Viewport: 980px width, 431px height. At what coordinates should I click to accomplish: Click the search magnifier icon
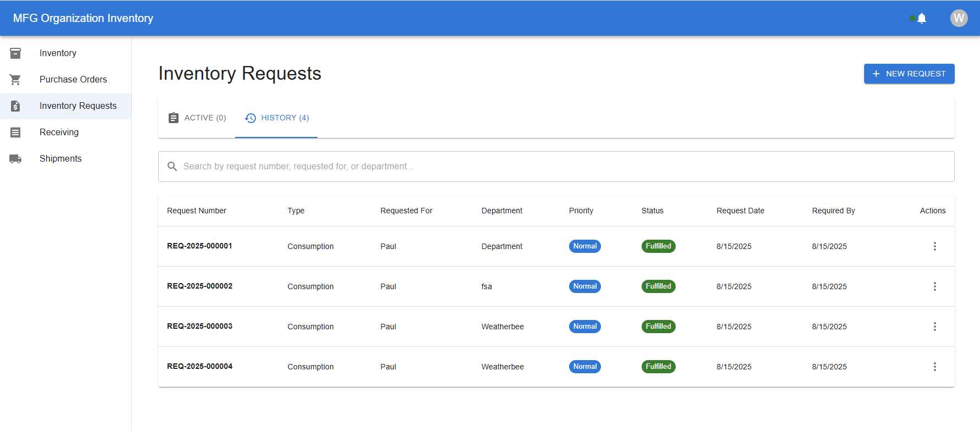click(x=172, y=167)
